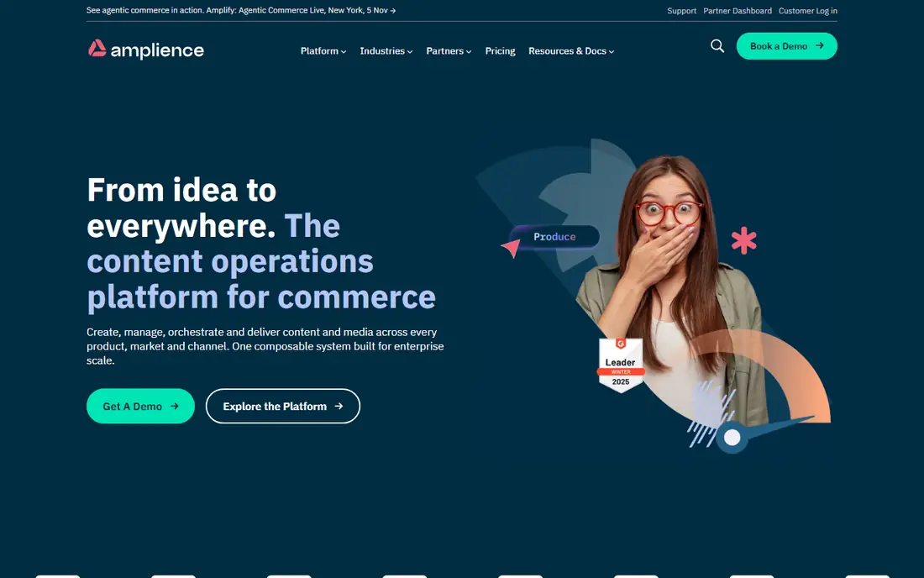The width and height of the screenshot is (924, 578).
Task: Expand the Industries dropdown menu
Action: (x=386, y=51)
